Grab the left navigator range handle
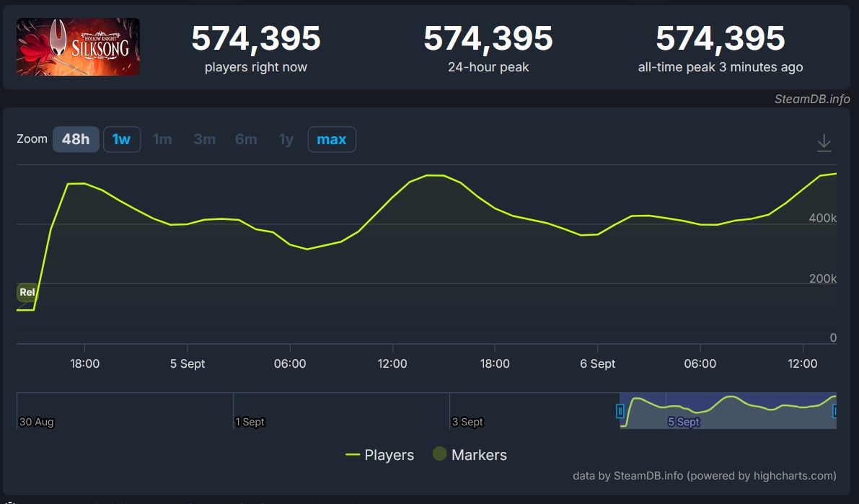859x504 pixels. pyautogui.click(x=620, y=411)
